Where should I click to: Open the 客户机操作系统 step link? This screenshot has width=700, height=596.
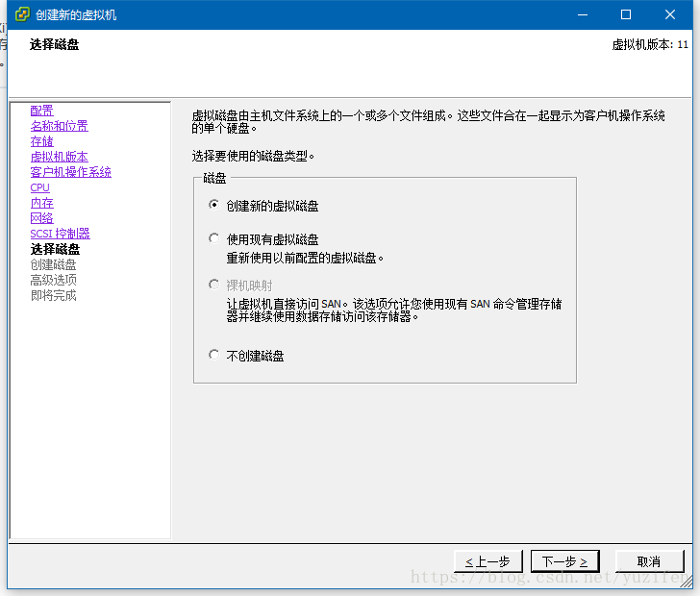coord(70,172)
